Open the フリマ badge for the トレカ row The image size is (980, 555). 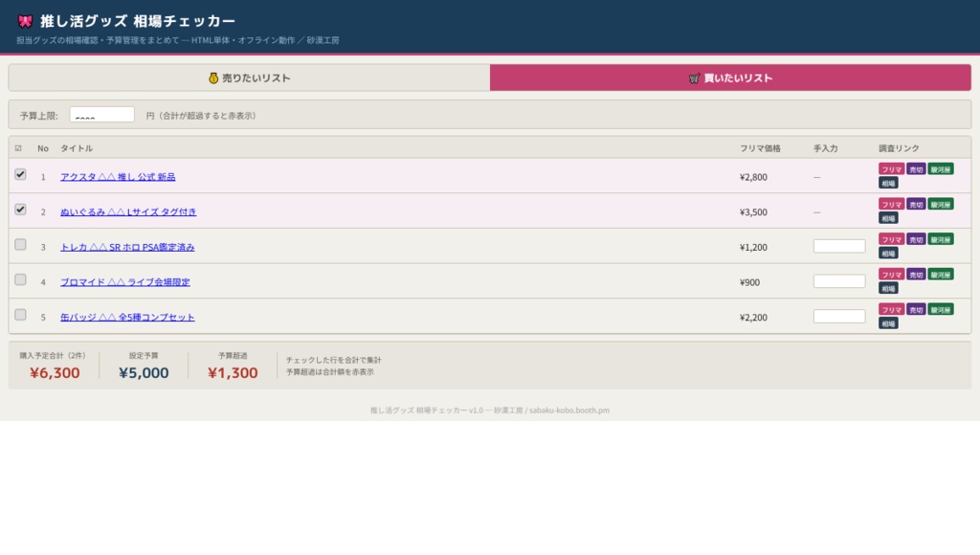point(891,239)
